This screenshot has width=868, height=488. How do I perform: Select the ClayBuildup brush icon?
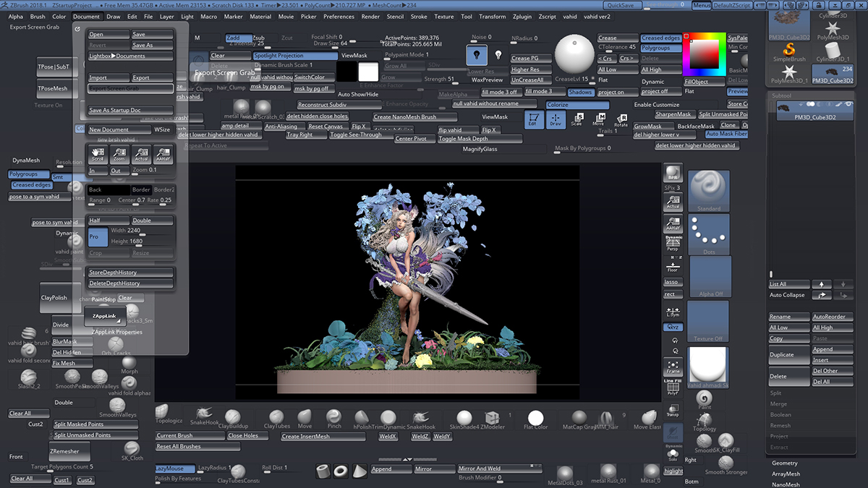point(233,419)
